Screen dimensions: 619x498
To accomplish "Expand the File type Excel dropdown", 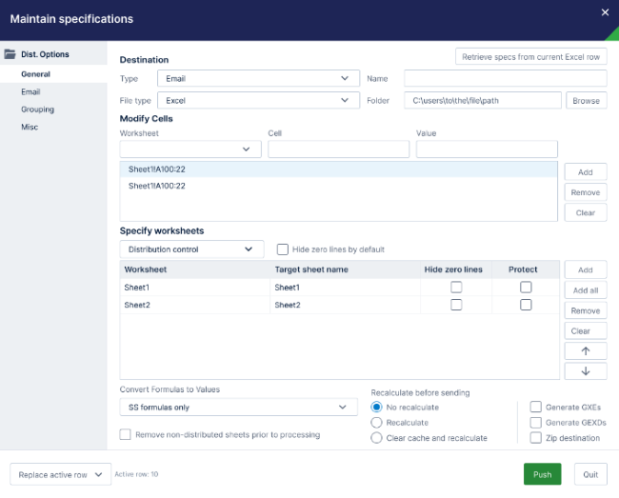I will coord(258,100).
